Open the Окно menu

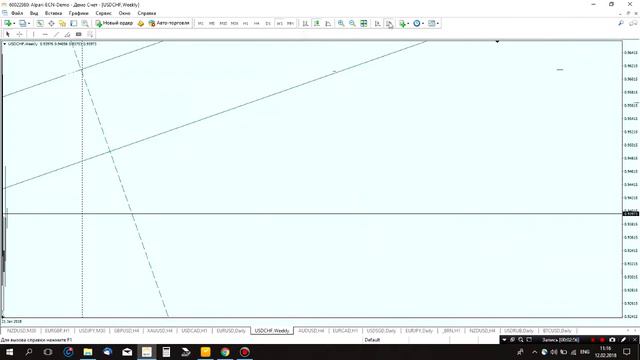[124, 13]
